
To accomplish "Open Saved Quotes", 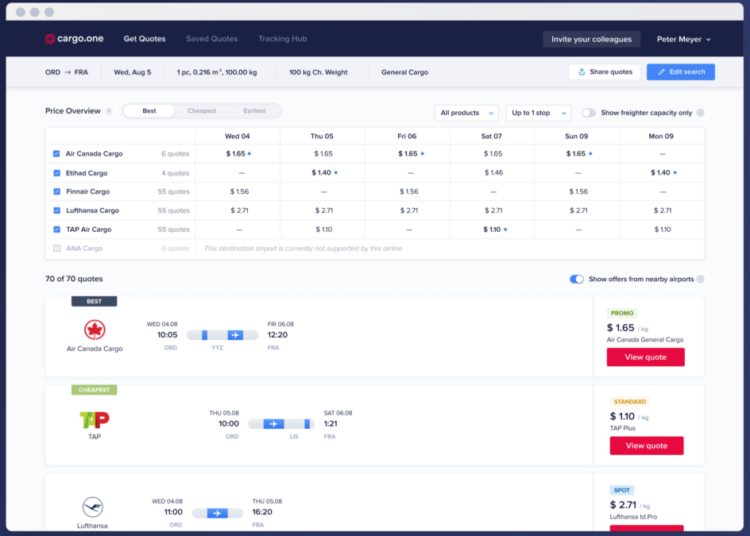I will 211,39.
